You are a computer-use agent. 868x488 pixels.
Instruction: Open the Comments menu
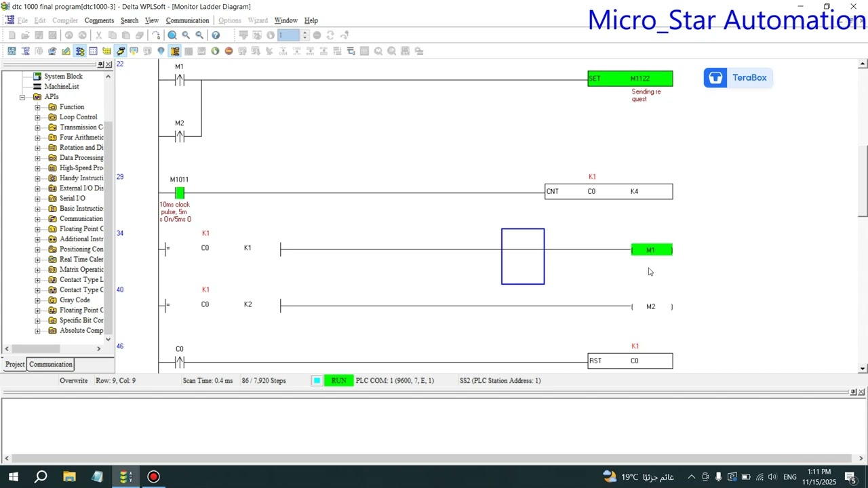click(99, 20)
